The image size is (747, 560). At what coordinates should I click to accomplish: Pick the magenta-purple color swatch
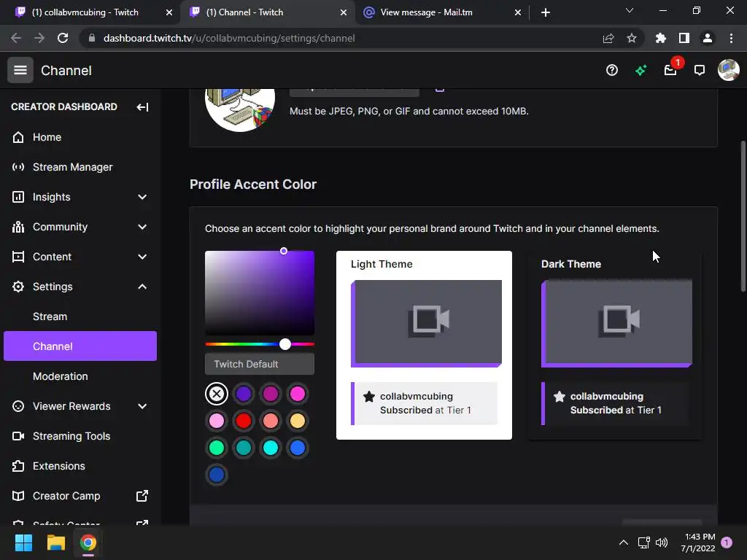(271, 394)
